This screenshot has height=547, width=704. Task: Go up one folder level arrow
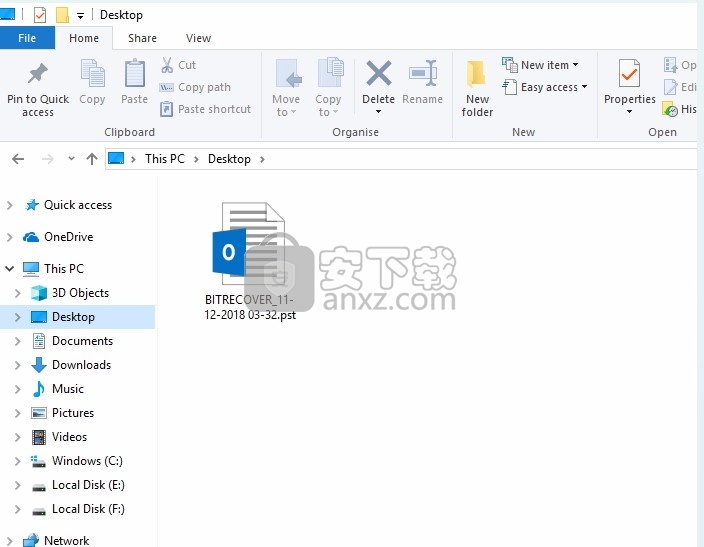(92, 159)
